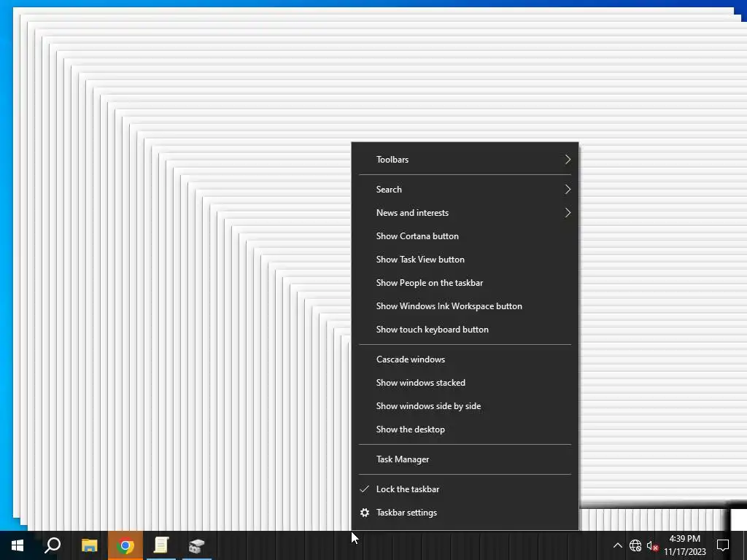Select Show the desktop

click(465, 429)
